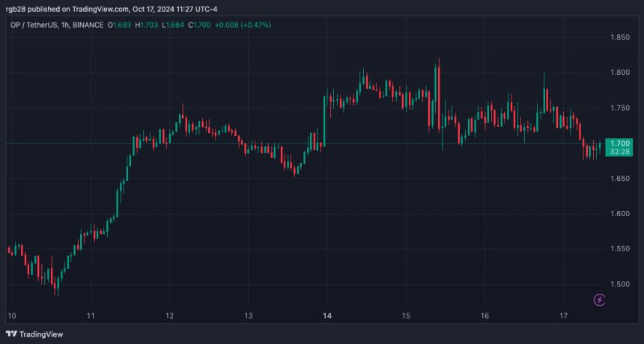The image size is (644, 344).
Task: Click the 1.800 price axis label
Action: pos(620,73)
